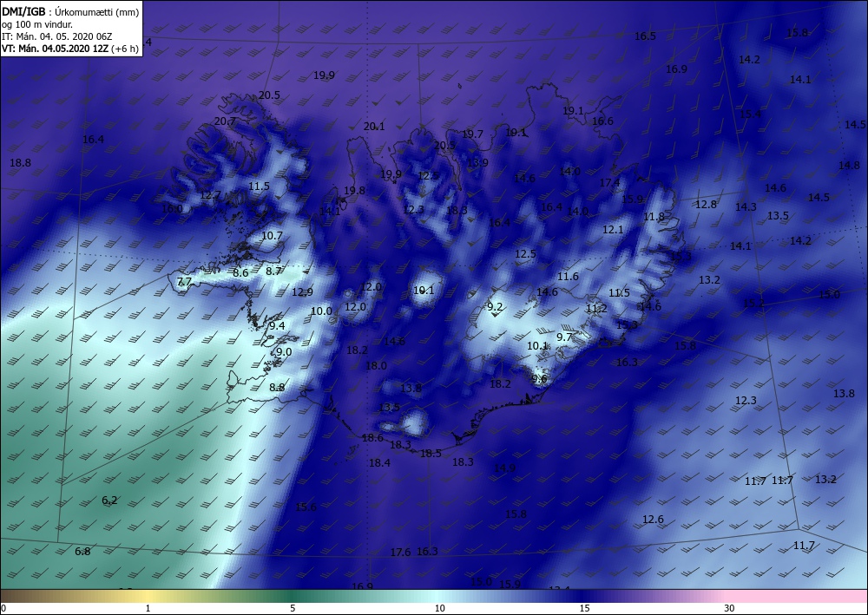
Task: Click the colour scale label '10'
Action: click(x=439, y=609)
